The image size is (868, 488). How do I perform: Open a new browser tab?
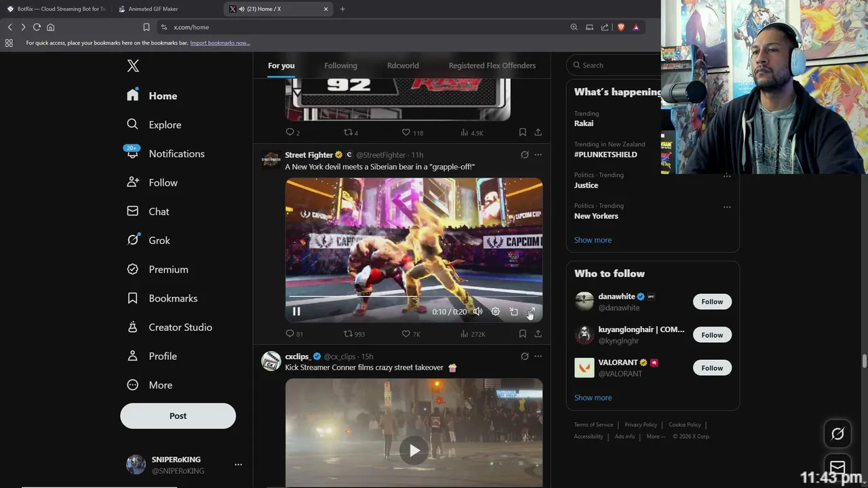pos(342,9)
